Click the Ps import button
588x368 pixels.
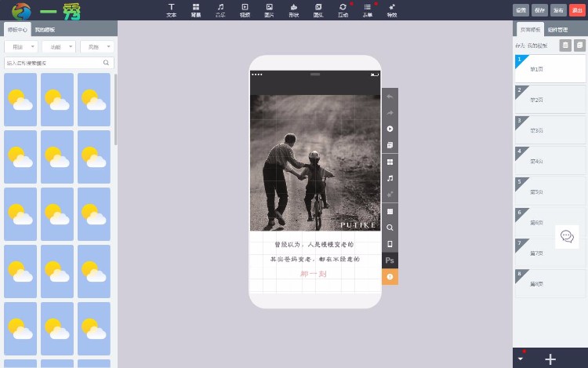coord(390,261)
